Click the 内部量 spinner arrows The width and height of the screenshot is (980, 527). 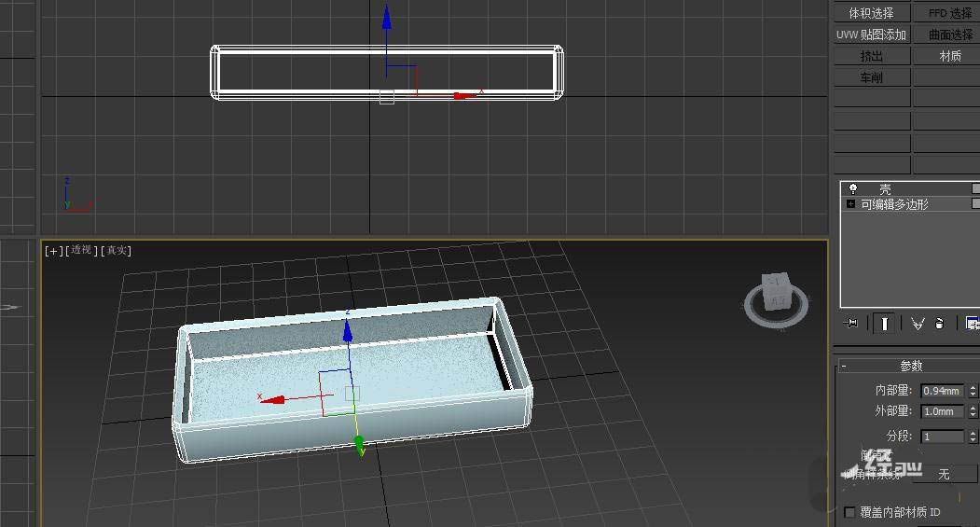point(973,391)
